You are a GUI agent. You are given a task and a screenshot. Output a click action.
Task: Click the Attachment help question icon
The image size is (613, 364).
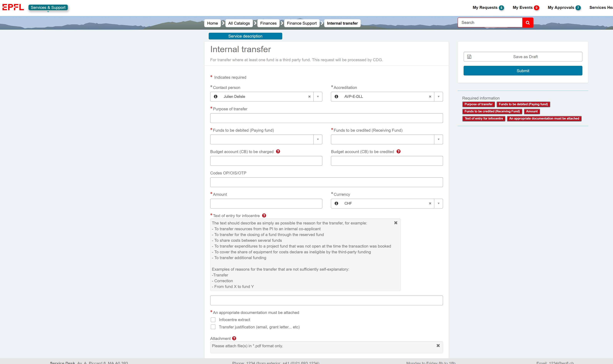pyautogui.click(x=234, y=338)
